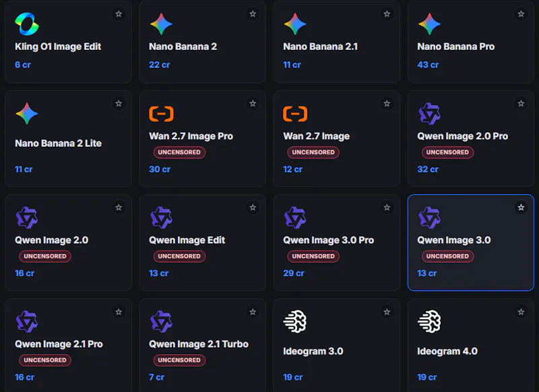Click the 29 cr price on Qwen Image 3.0 Pro
The image size is (539, 392).
coord(294,273)
